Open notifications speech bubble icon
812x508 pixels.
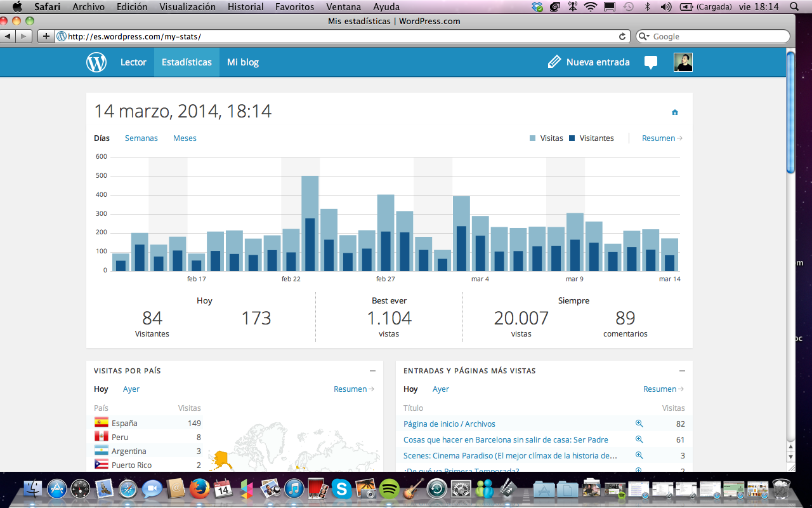coord(651,62)
